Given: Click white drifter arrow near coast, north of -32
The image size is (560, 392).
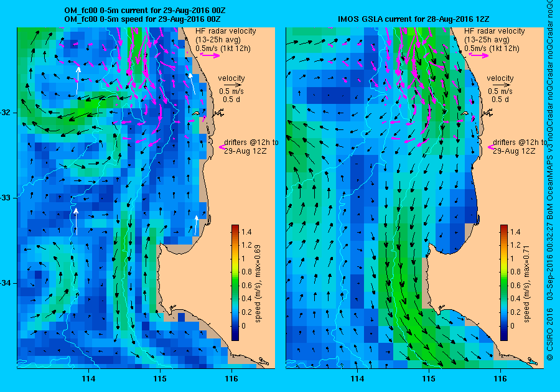Looking at the screenshot, I should click(x=192, y=83).
